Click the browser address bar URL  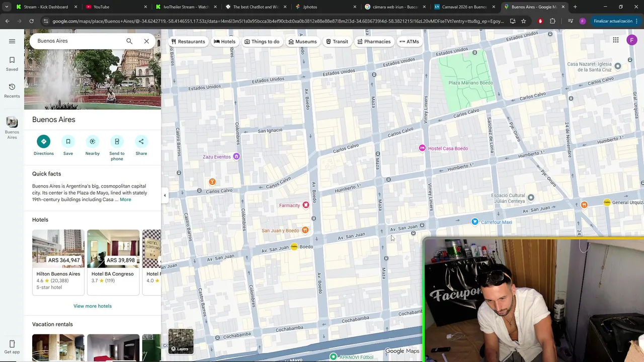click(x=278, y=21)
